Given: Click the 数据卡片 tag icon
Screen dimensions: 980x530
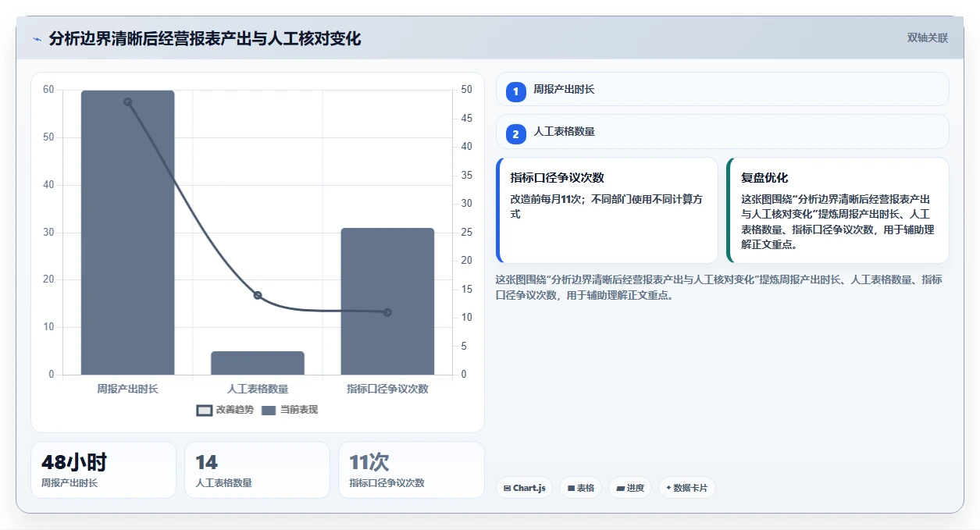Looking at the screenshot, I should 668,488.
